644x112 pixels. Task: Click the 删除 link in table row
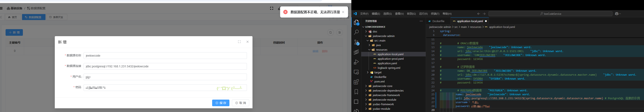(325, 51)
